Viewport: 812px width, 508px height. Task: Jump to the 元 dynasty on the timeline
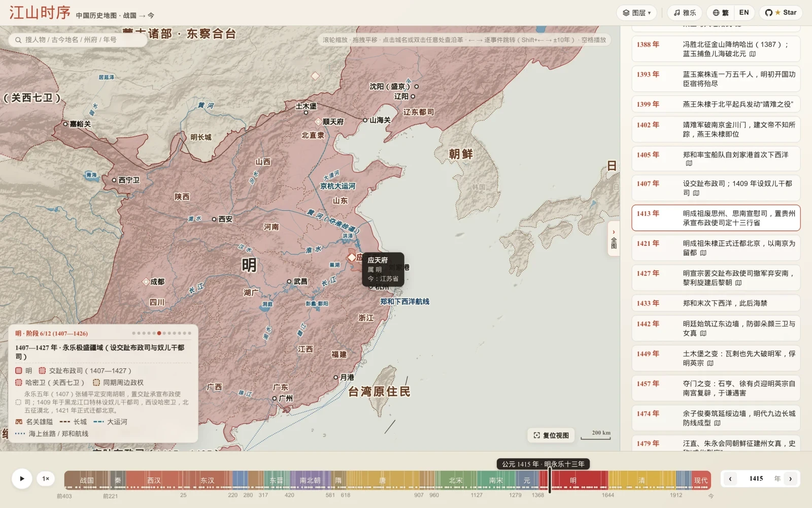coord(527,480)
